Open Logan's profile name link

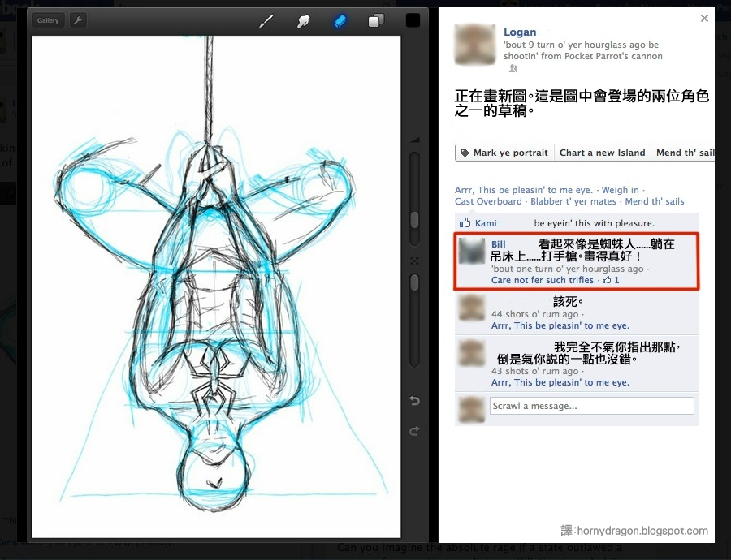520,32
